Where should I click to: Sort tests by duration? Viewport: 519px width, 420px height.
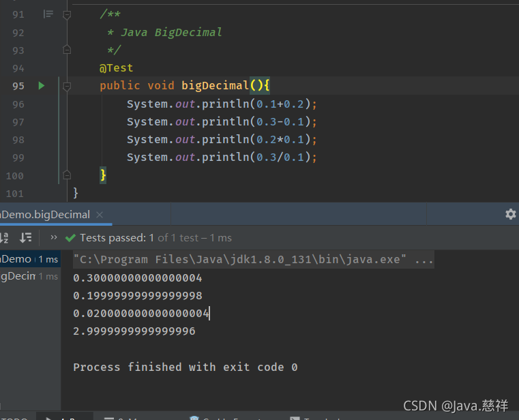(25, 238)
